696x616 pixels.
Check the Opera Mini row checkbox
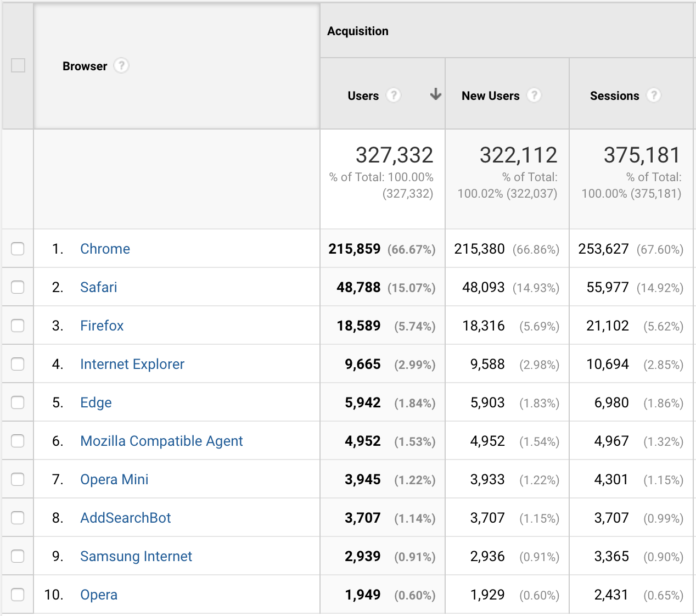coord(18,479)
